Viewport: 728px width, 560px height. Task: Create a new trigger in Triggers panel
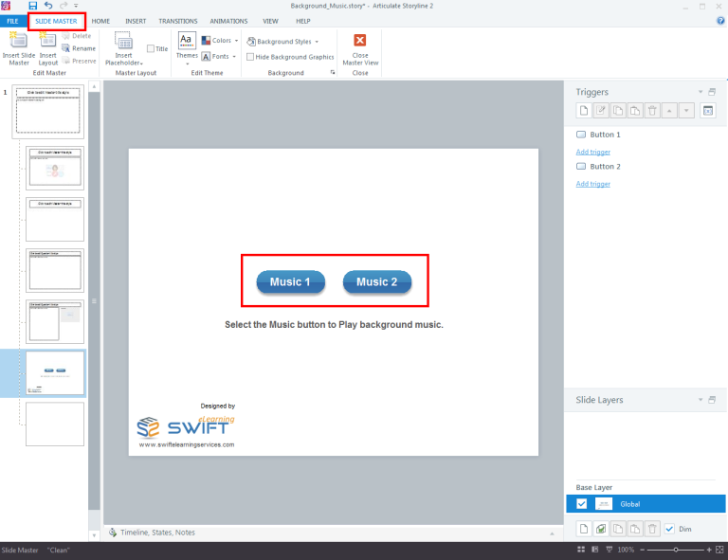click(x=583, y=111)
